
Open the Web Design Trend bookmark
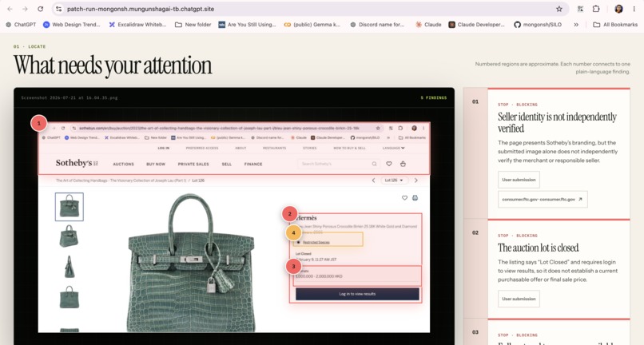coord(71,25)
